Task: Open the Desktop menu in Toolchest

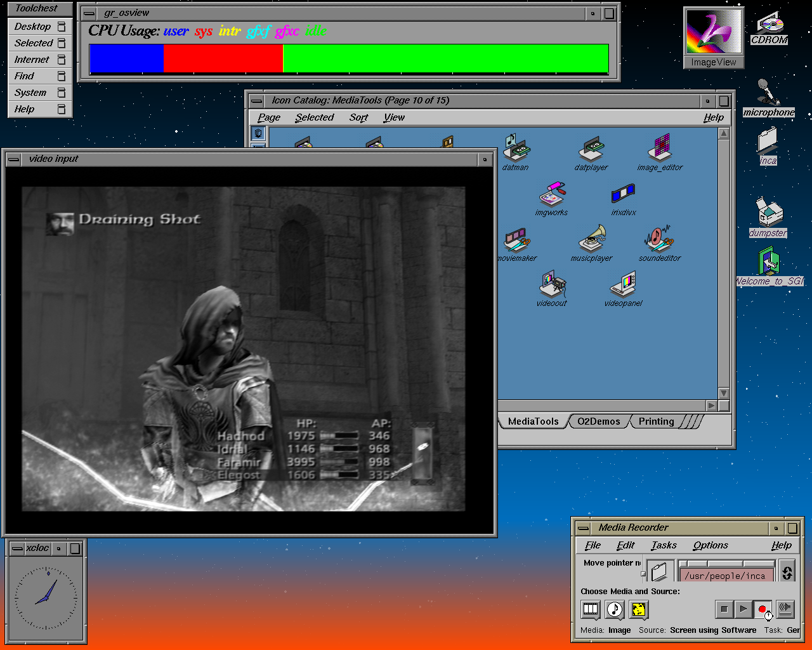Action: 40,27
